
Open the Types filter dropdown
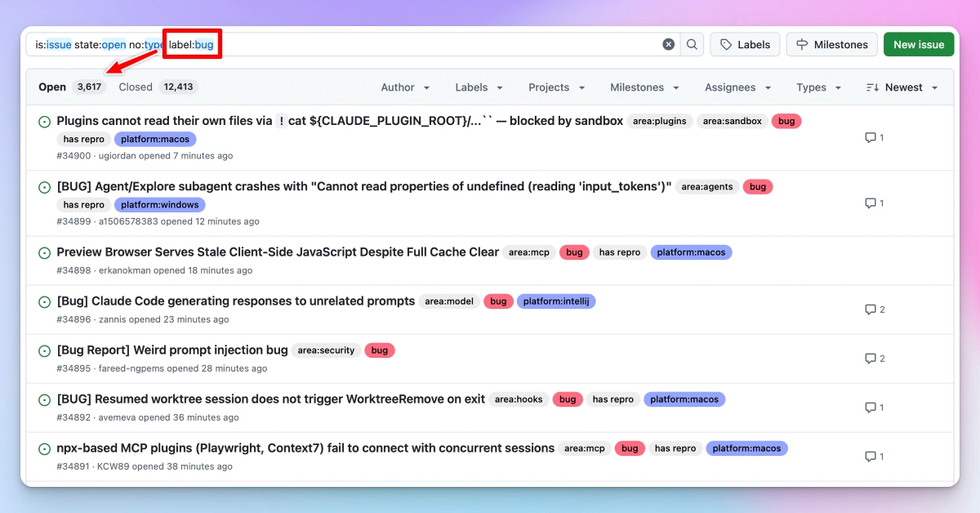point(818,87)
